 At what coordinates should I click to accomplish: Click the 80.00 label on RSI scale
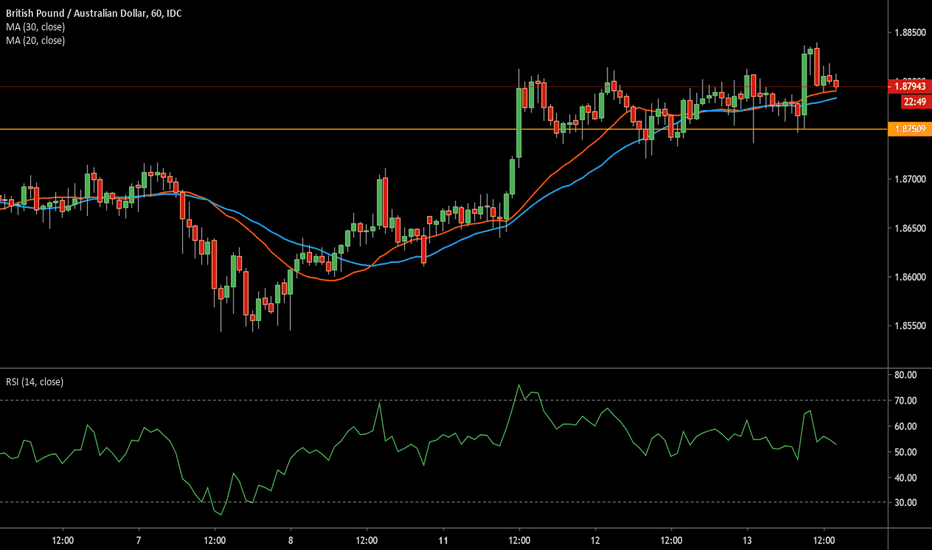point(906,375)
